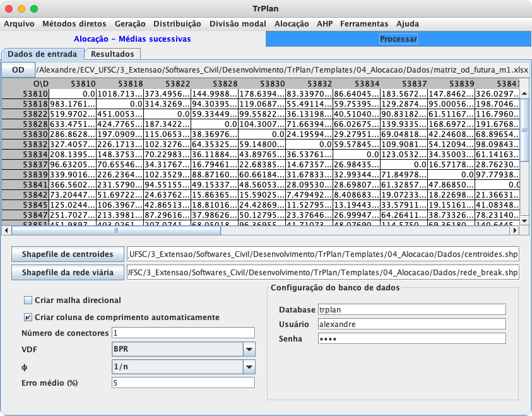The image size is (532, 416).
Task: Click the table's vertical scrollbar up arrow
Action: tap(524, 93)
